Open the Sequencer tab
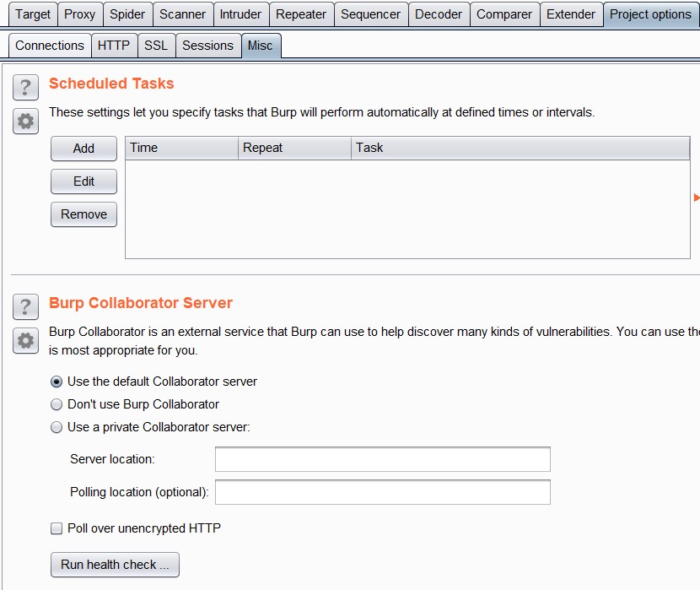 point(370,14)
